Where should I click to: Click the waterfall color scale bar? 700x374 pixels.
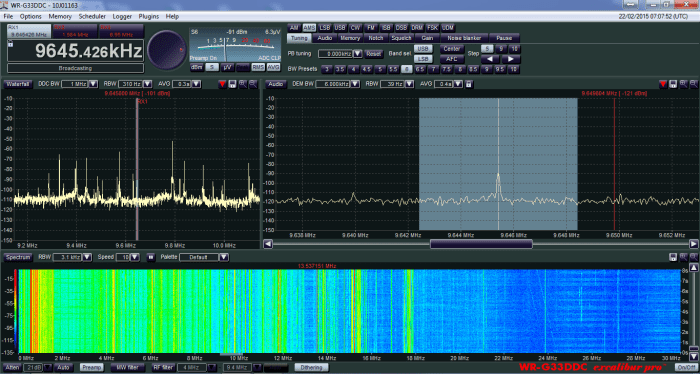(x=16, y=311)
